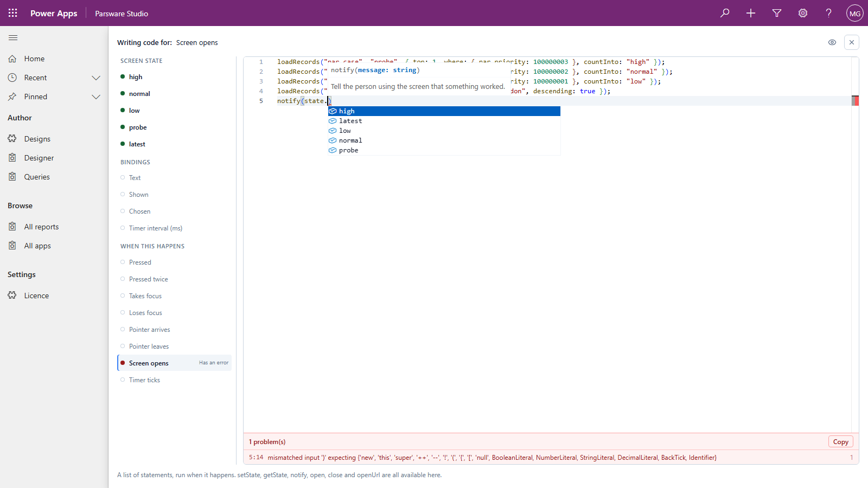868x488 pixels.
Task: Select 'low' in autocomplete list
Action: [444, 131]
